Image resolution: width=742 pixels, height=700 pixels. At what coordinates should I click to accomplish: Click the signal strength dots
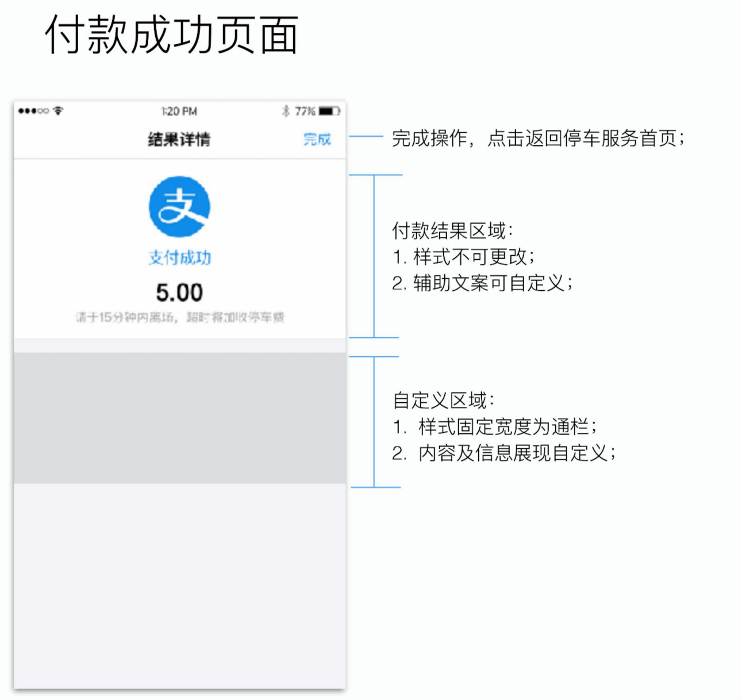click(33, 111)
